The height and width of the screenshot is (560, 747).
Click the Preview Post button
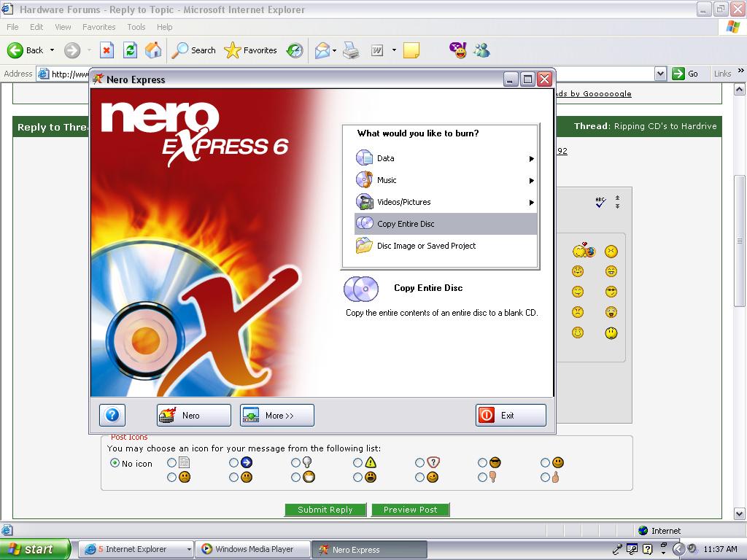click(x=410, y=510)
